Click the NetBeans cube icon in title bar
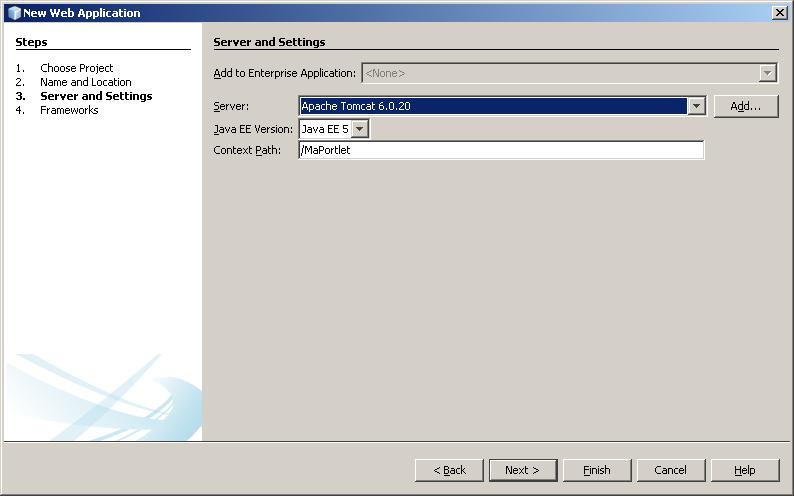 click(13, 13)
